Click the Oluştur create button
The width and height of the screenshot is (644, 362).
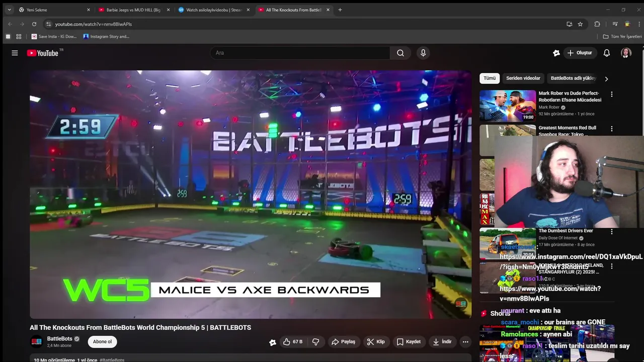[x=580, y=53]
